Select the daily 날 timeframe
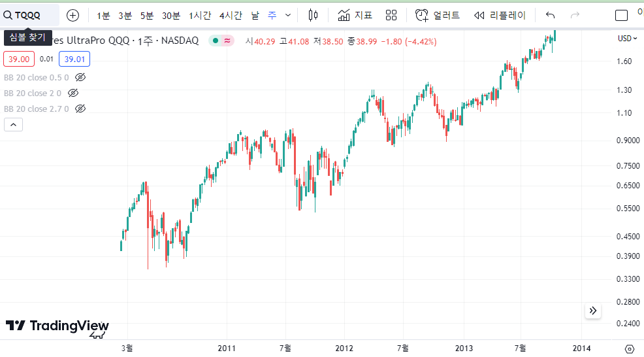644x357 pixels. [255, 15]
